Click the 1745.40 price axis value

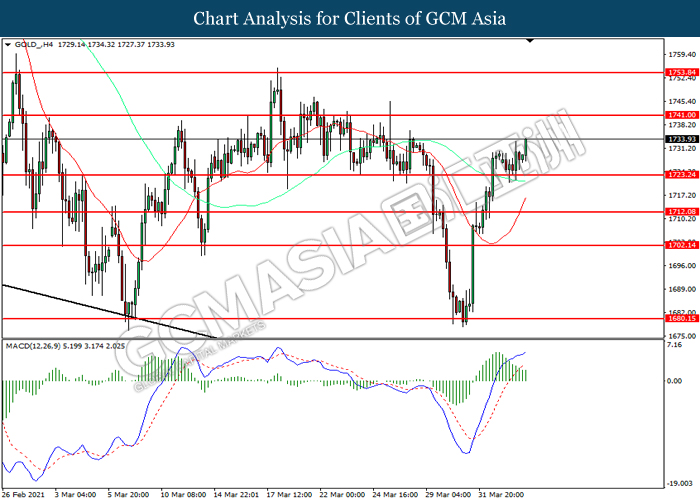682,101
